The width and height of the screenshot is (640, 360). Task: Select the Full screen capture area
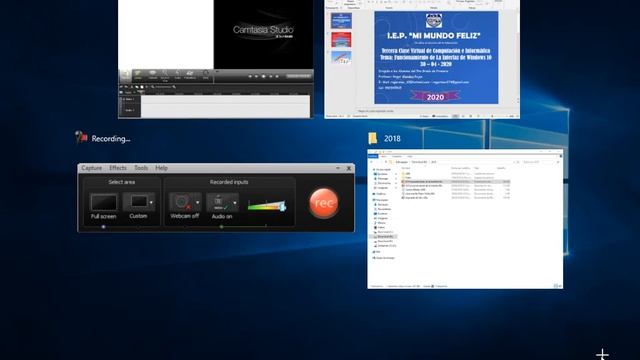104,207
